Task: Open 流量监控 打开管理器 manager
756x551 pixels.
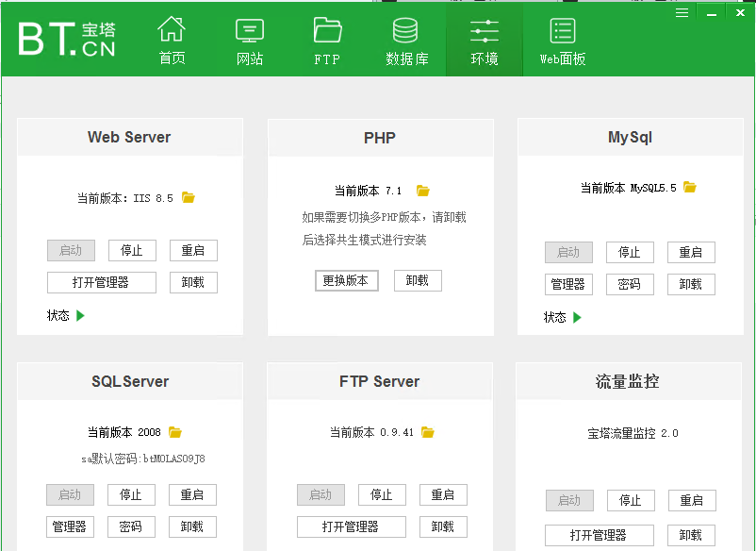Action: point(600,535)
